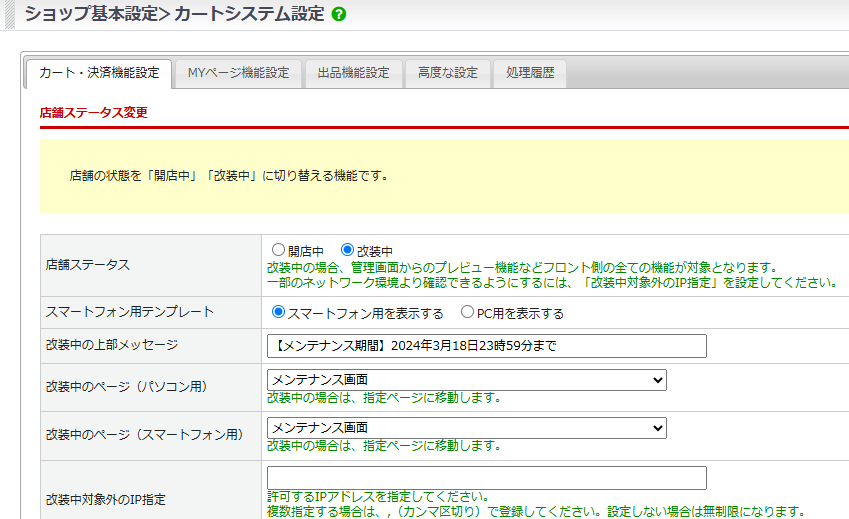This screenshot has width=849, height=519.
Task: Focus the 改装中の上部メッセージ text field
Action: point(486,346)
